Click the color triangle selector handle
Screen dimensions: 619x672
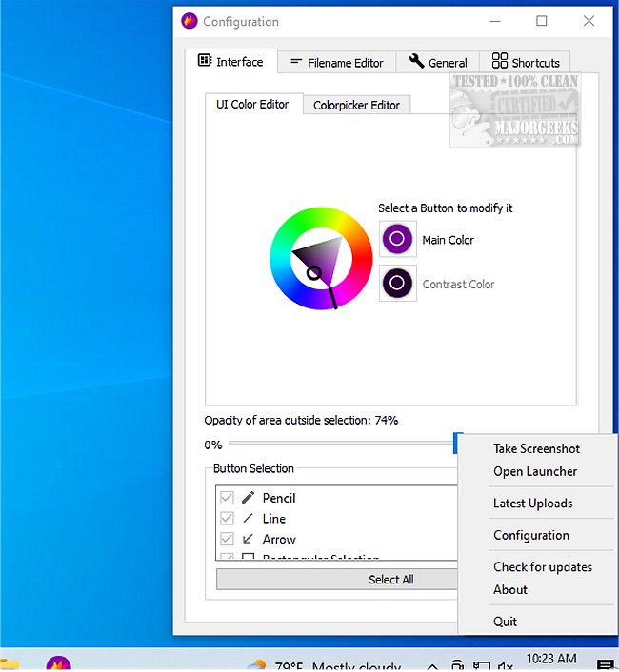click(314, 272)
